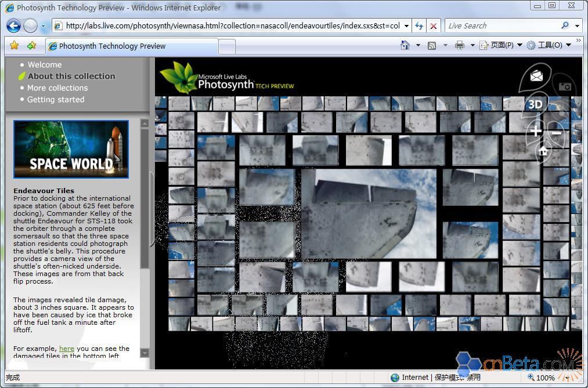Click the sidebar scrollbar up arrow
Viewport: 588px width, 388px height.
[145, 123]
